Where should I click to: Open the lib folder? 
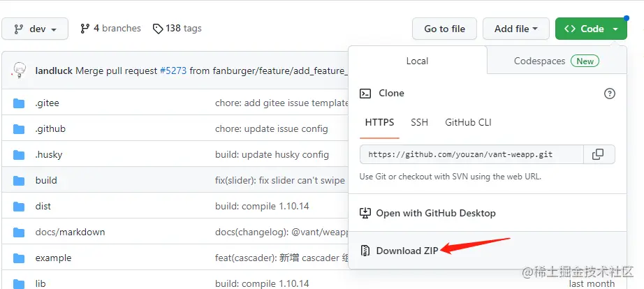tap(41, 283)
